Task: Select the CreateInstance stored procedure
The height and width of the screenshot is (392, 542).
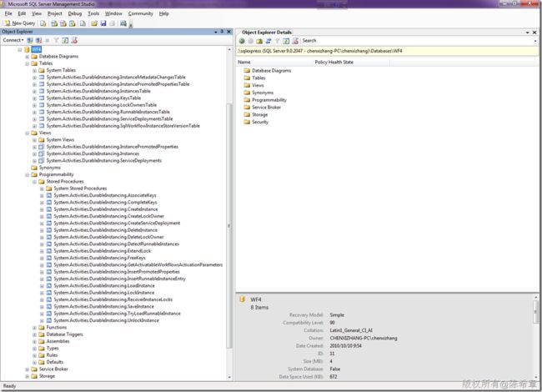Action: click(106, 209)
